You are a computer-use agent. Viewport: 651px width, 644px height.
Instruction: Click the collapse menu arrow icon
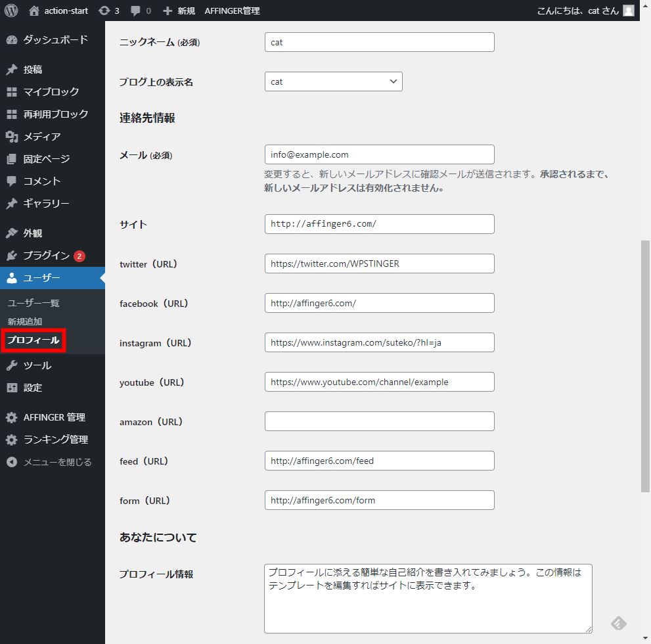[x=12, y=462]
